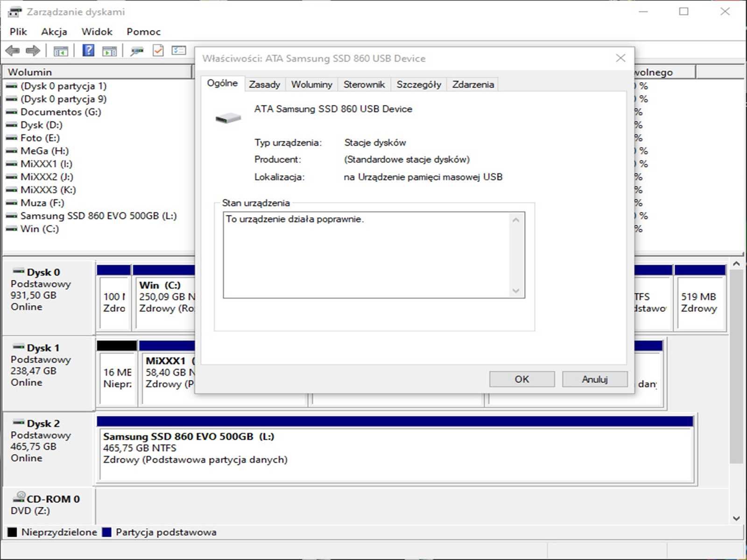This screenshot has width=747, height=560.
Task: Confirm the properties dialog with OK
Action: (522, 379)
